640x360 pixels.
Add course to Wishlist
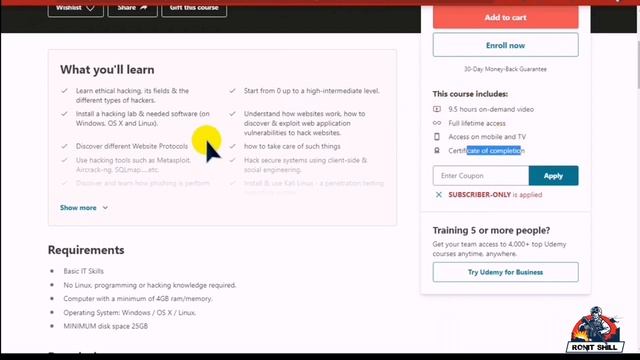point(76,8)
